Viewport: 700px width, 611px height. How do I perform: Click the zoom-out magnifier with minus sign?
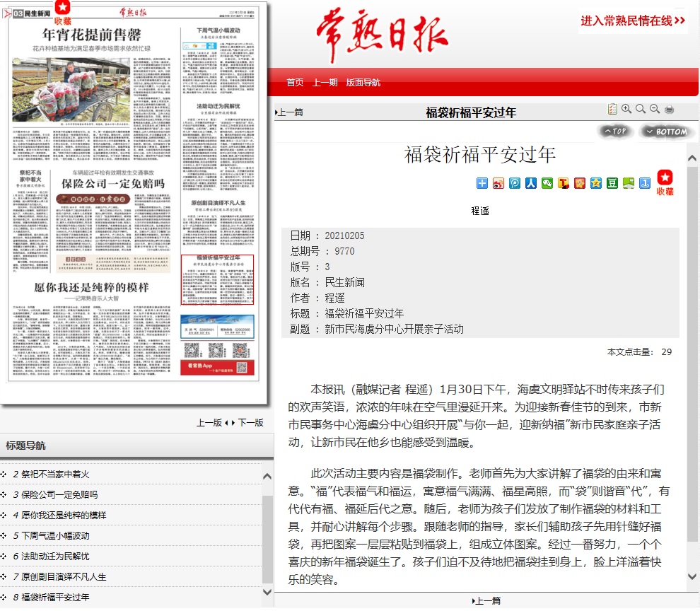[x=655, y=109]
